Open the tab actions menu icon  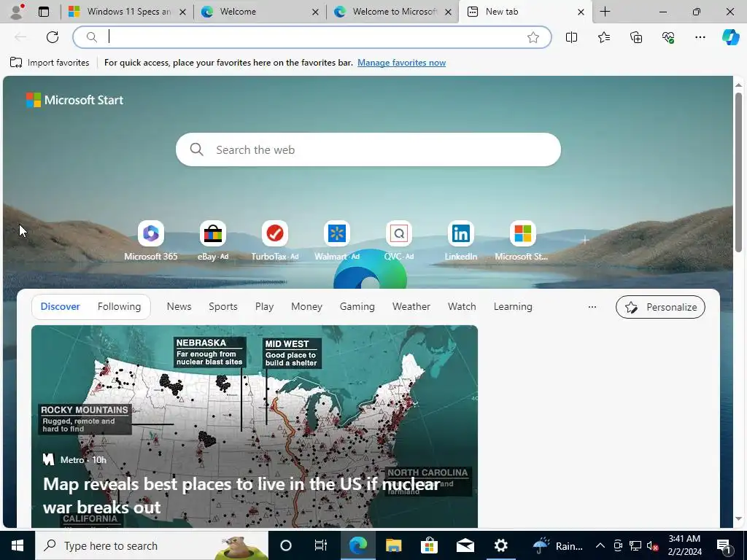[x=44, y=12]
